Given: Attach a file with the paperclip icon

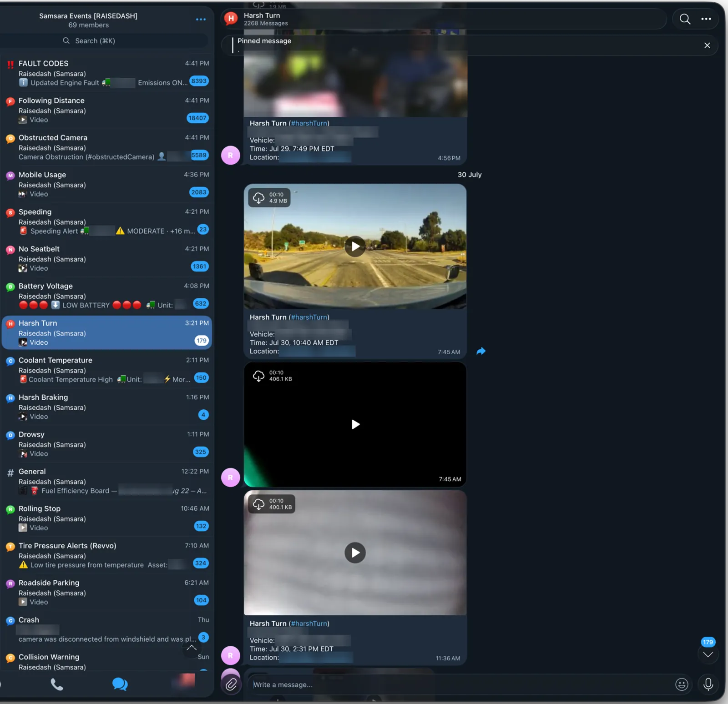Looking at the screenshot, I should 231,684.
